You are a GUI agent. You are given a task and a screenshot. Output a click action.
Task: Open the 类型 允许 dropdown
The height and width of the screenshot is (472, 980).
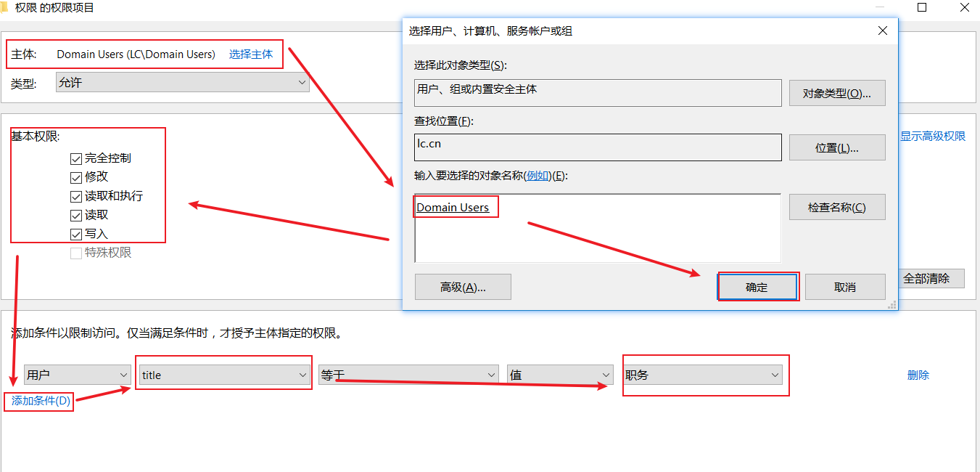tap(182, 83)
